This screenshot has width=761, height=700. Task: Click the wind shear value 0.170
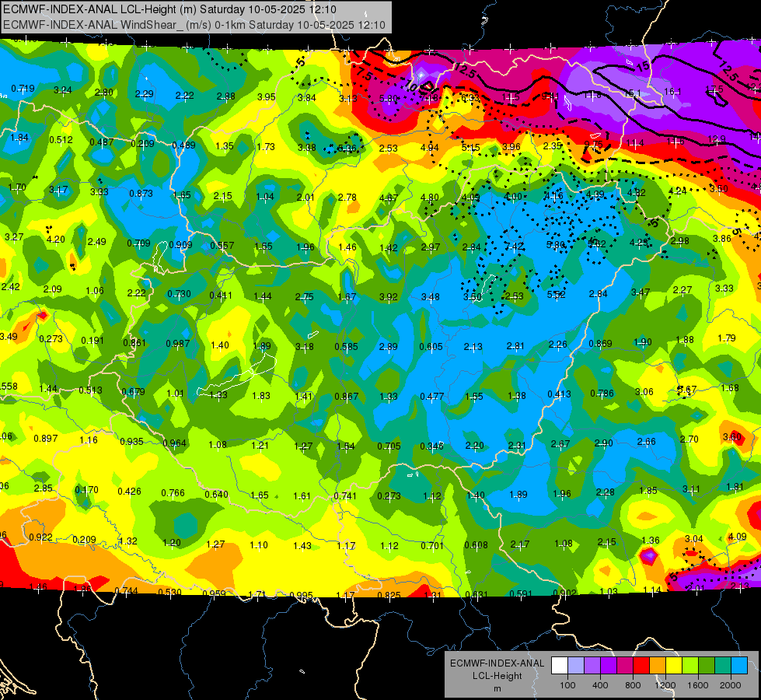click(87, 490)
